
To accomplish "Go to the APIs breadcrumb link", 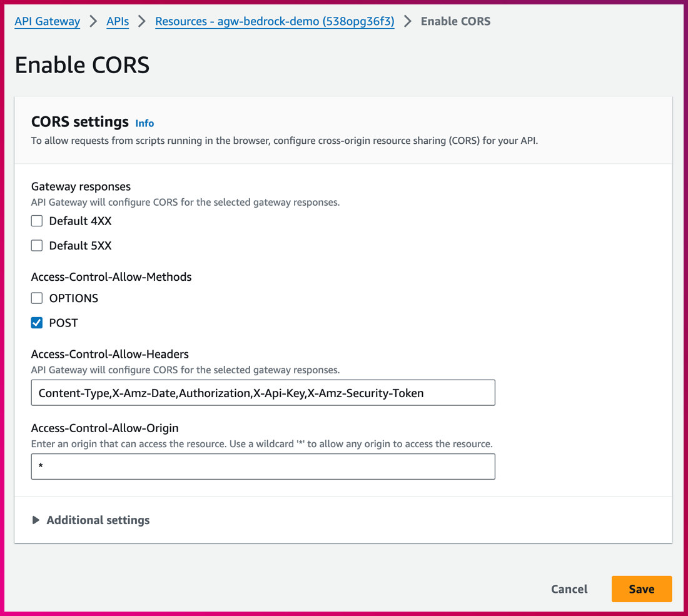I will 118,21.
